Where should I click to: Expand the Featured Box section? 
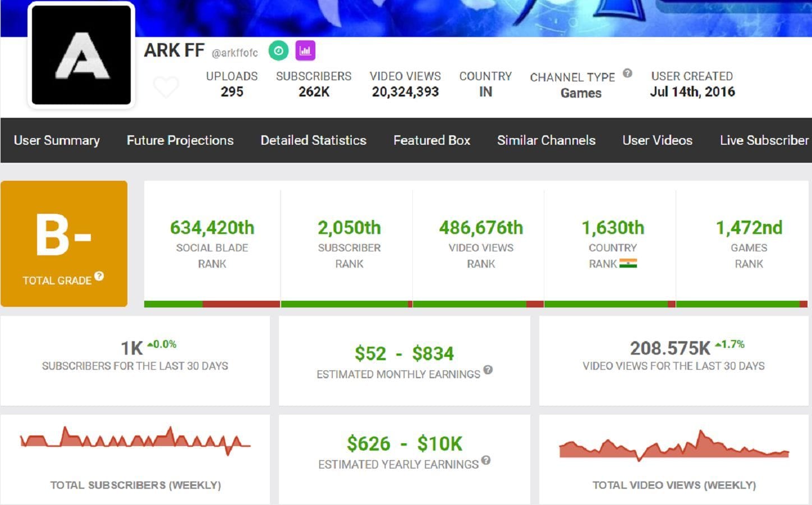click(x=432, y=140)
